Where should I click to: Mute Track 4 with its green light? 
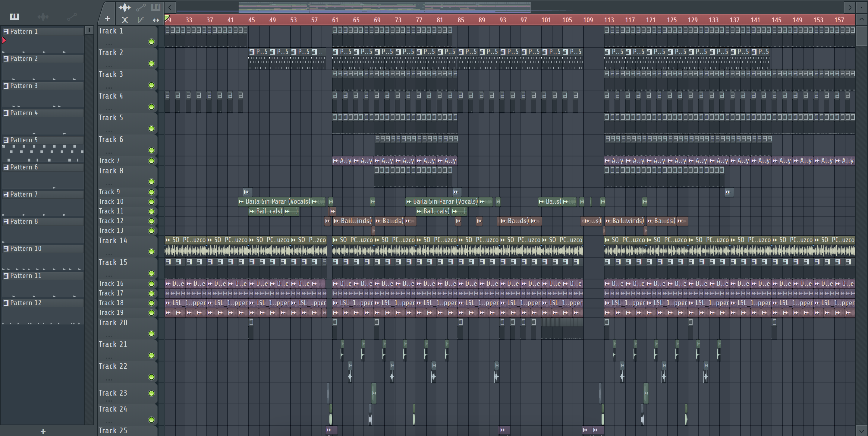(x=151, y=107)
